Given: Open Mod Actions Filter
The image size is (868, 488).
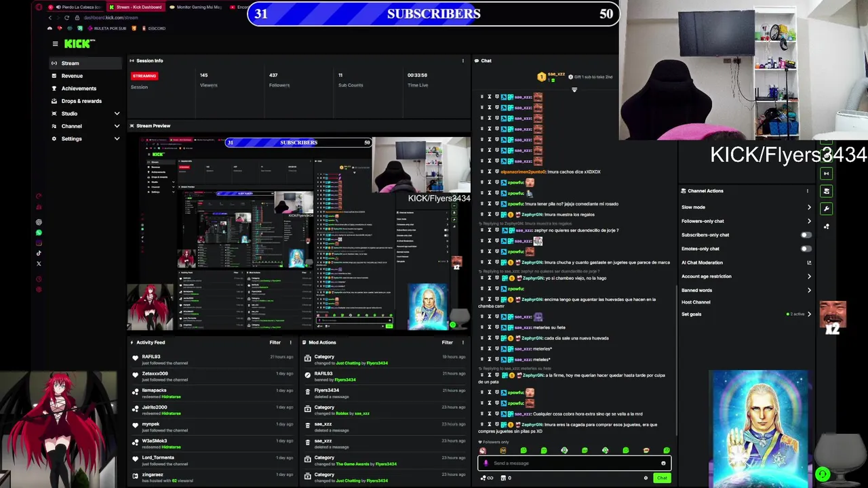Looking at the screenshot, I should pos(447,343).
